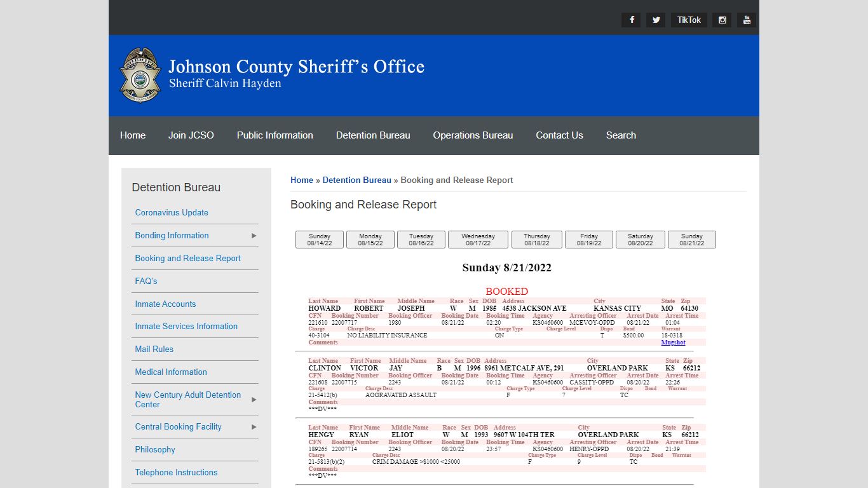This screenshot has width=868, height=488.
Task: Go to Home in the main navigation
Action: pos(133,135)
